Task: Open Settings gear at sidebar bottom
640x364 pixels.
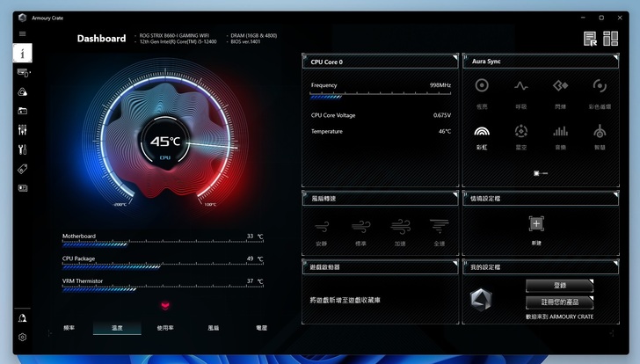Action: [23, 337]
